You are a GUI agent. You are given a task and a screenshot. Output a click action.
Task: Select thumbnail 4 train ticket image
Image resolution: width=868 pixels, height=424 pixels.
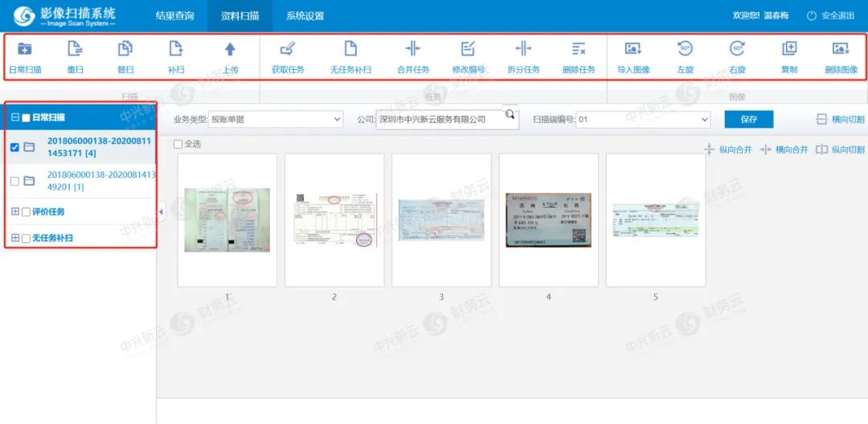pos(549,220)
